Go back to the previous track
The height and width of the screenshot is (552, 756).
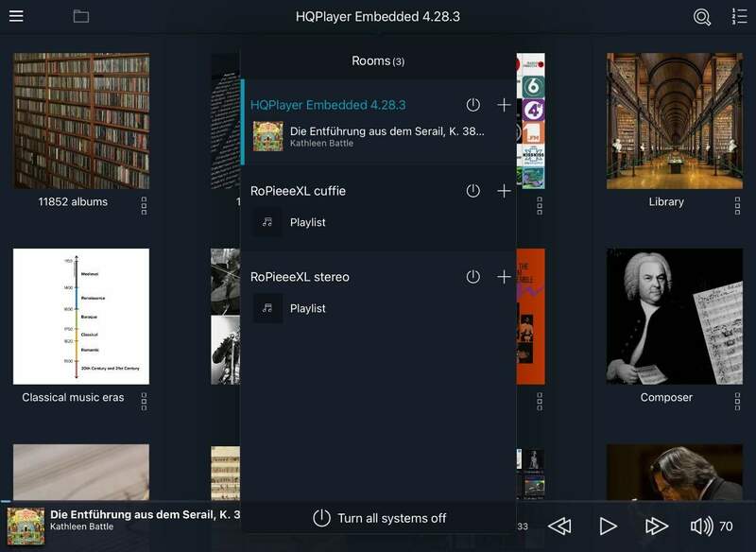pyautogui.click(x=559, y=526)
